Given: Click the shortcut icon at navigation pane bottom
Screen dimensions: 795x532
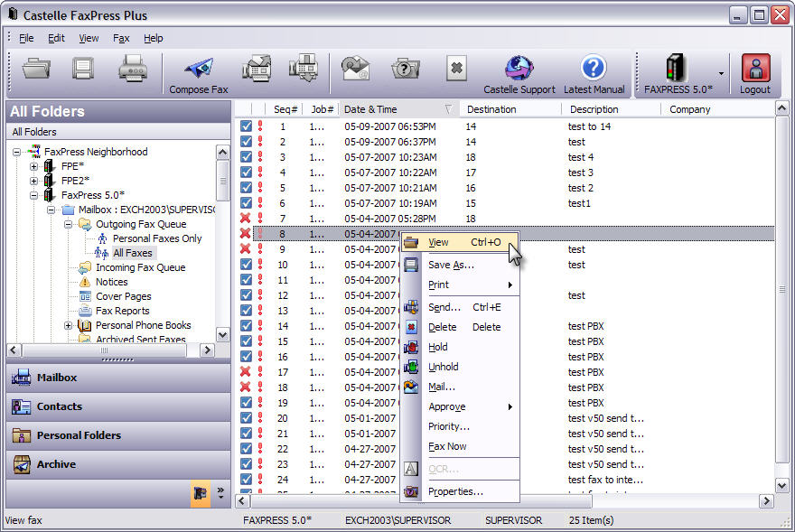Looking at the screenshot, I should click(201, 493).
